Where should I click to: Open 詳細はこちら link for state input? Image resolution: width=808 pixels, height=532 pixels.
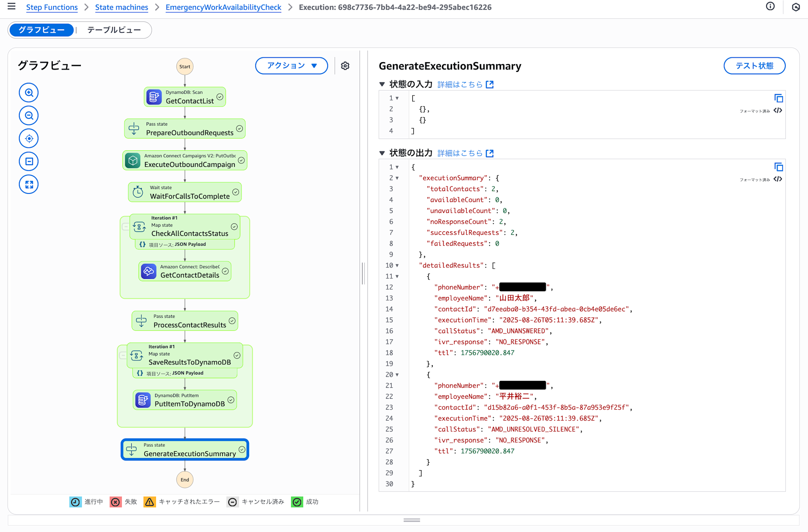460,84
